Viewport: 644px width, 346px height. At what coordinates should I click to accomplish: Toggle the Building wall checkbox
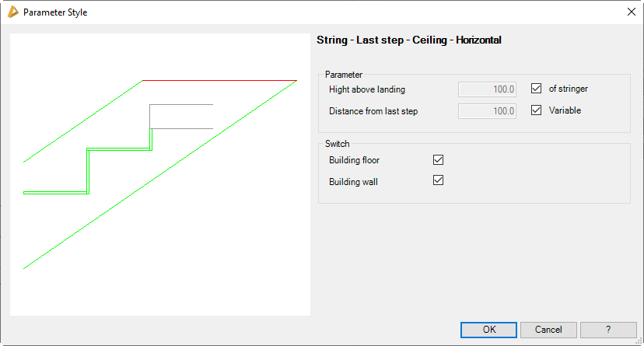(438, 180)
